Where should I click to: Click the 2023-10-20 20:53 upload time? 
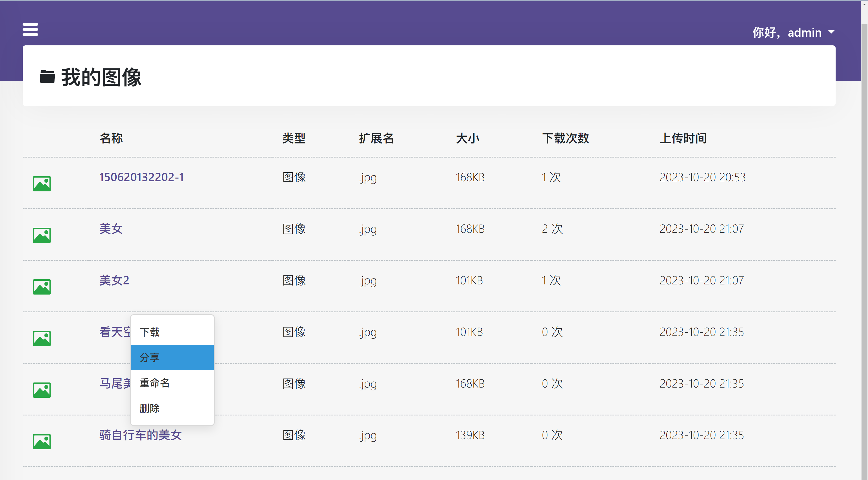[703, 177]
